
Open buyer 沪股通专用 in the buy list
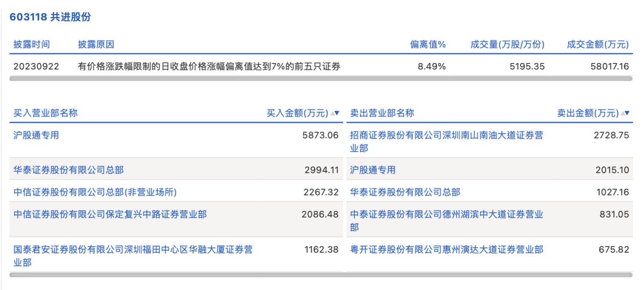36,135
